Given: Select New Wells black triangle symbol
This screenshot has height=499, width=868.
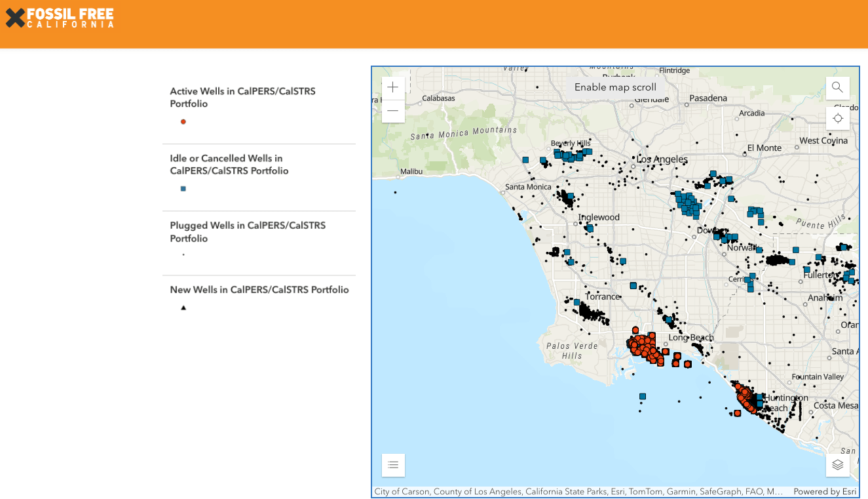Looking at the screenshot, I should 183,308.
